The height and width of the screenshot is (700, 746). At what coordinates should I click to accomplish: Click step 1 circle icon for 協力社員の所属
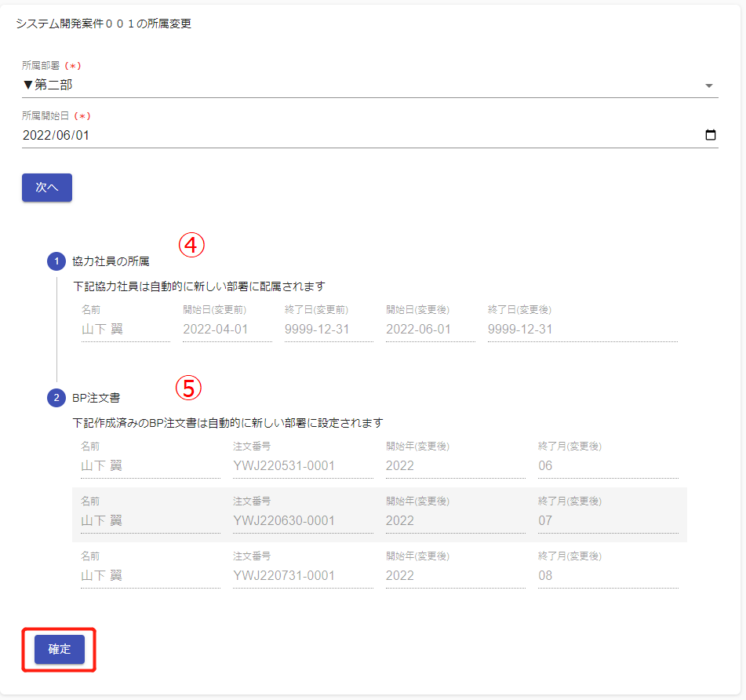(56, 261)
